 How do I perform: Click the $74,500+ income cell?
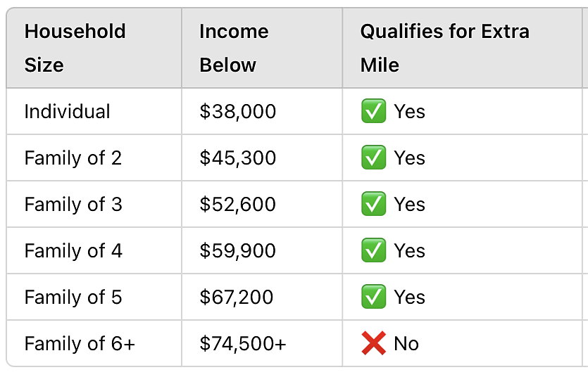[x=262, y=343]
